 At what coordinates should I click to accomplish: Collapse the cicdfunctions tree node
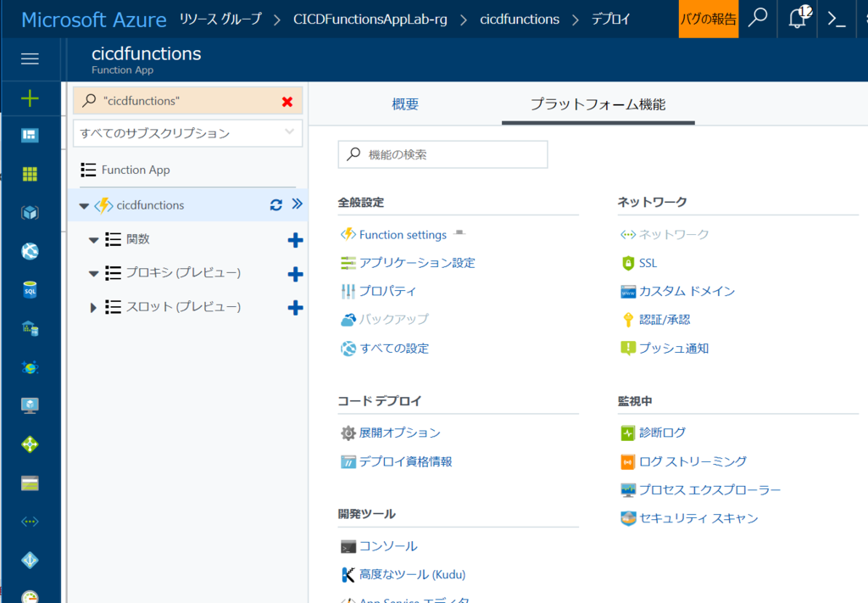pos(84,206)
